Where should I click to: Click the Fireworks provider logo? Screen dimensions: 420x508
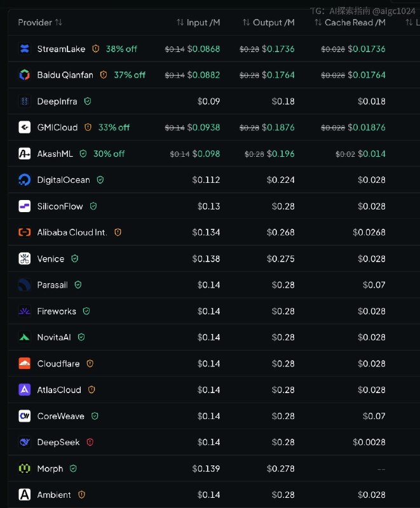coord(25,311)
